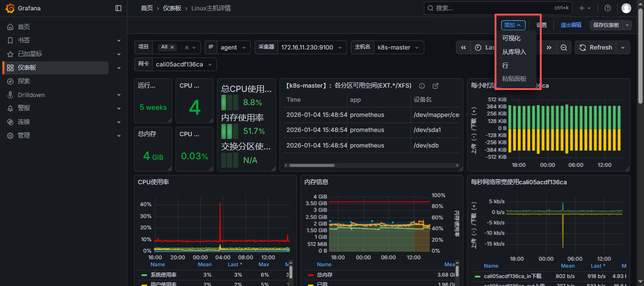Open the help question-mark icon
The image size is (644, 286).
point(608,8)
